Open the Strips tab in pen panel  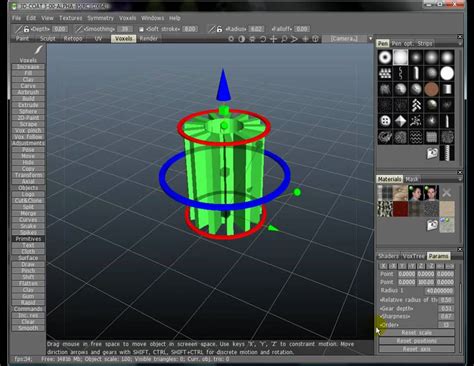[424, 44]
